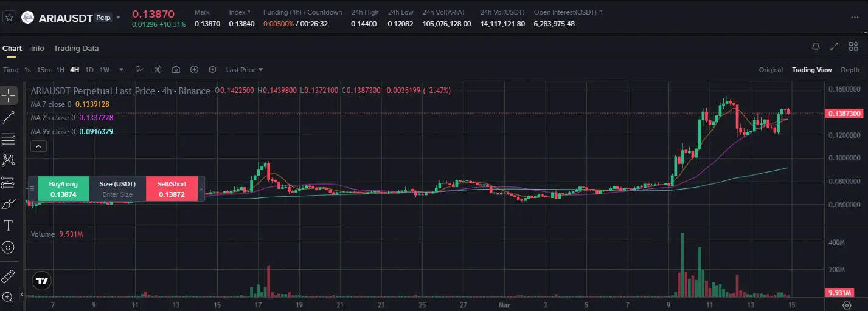Open price alert bell icon
This screenshot has height=311, width=868.
coord(816,47)
